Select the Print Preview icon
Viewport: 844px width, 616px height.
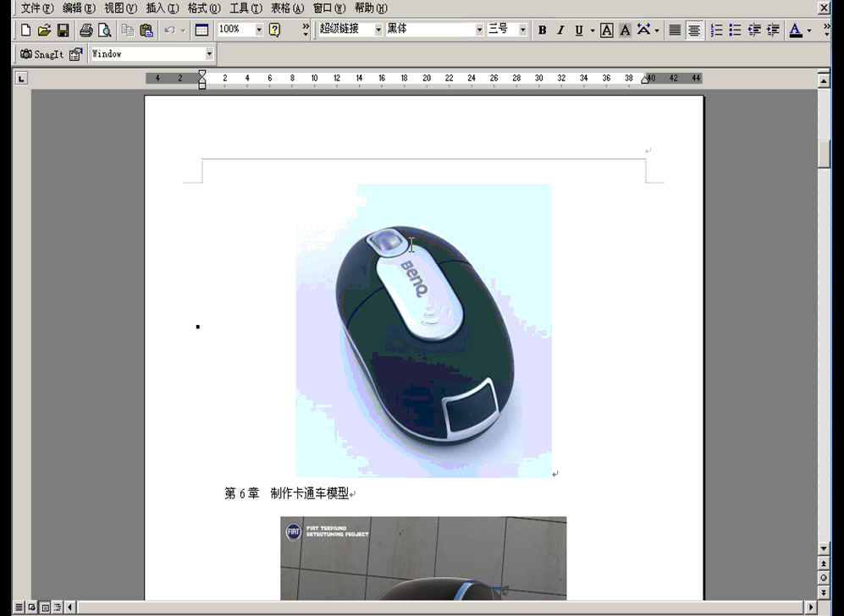click(104, 30)
